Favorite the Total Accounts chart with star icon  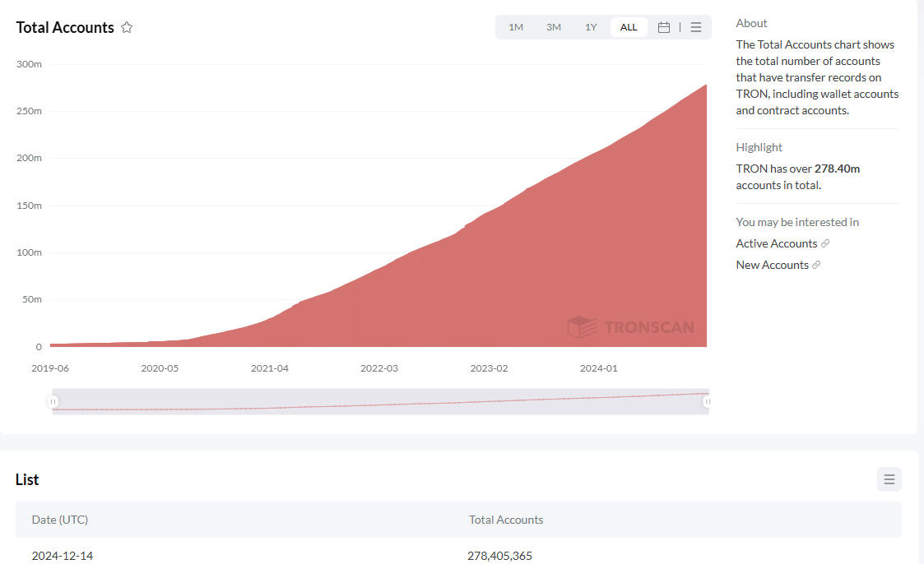[127, 28]
